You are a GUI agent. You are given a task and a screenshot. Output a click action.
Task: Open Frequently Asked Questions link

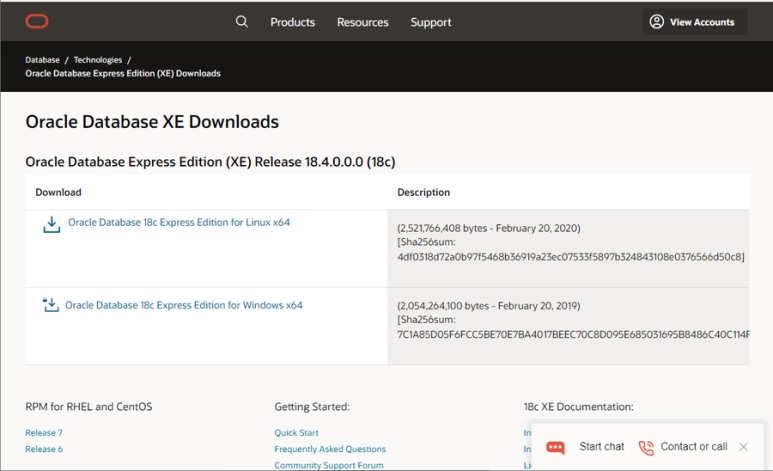point(330,449)
